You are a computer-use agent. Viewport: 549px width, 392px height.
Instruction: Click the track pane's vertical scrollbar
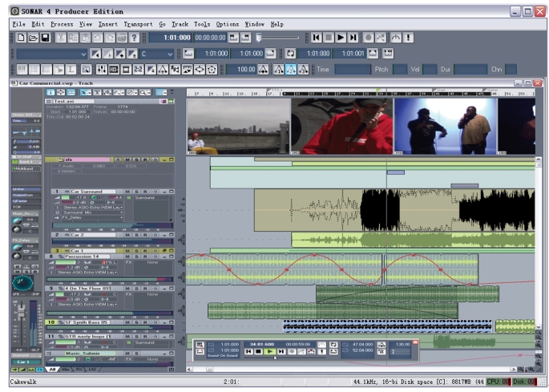(538, 243)
